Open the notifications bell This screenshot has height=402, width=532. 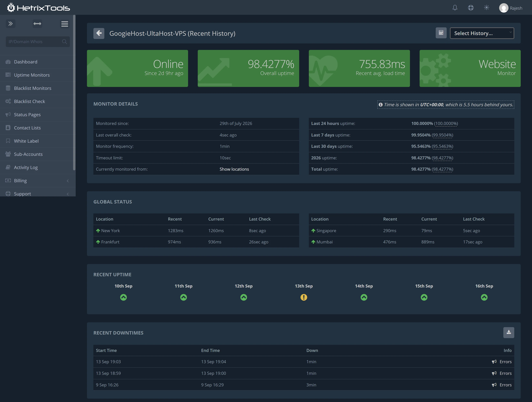click(x=455, y=8)
